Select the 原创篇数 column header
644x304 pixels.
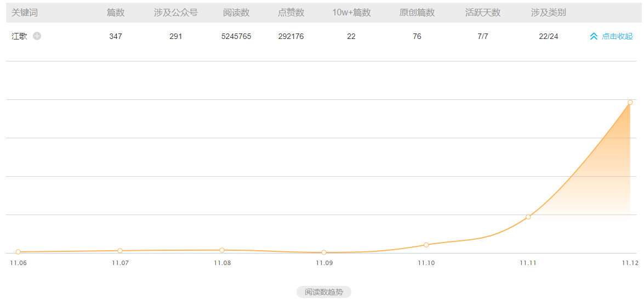[417, 13]
